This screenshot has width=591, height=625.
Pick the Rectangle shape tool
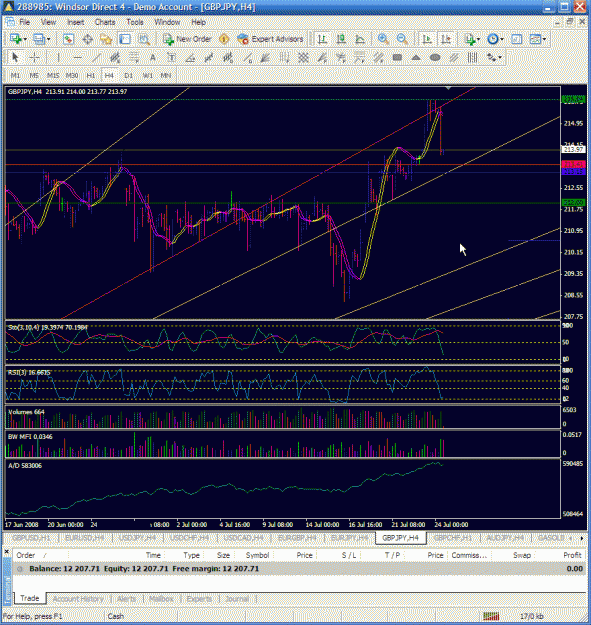tap(397, 57)
